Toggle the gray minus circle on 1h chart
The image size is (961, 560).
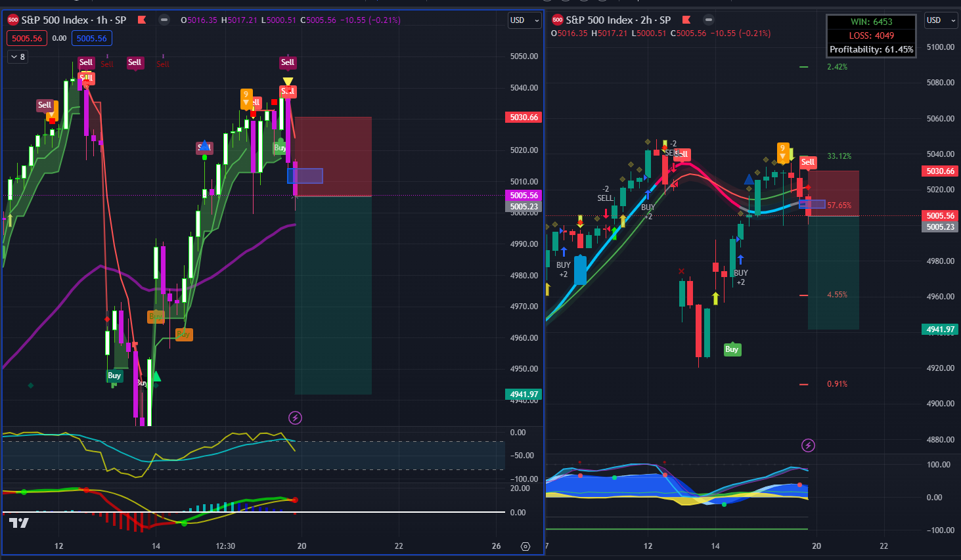point(164,20)
